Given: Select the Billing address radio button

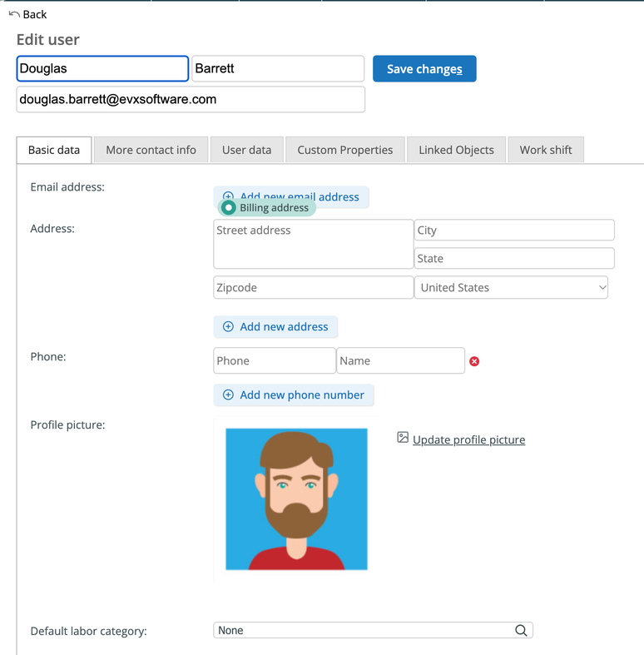Looking at the screenshot, I should [x=229, y=207].
